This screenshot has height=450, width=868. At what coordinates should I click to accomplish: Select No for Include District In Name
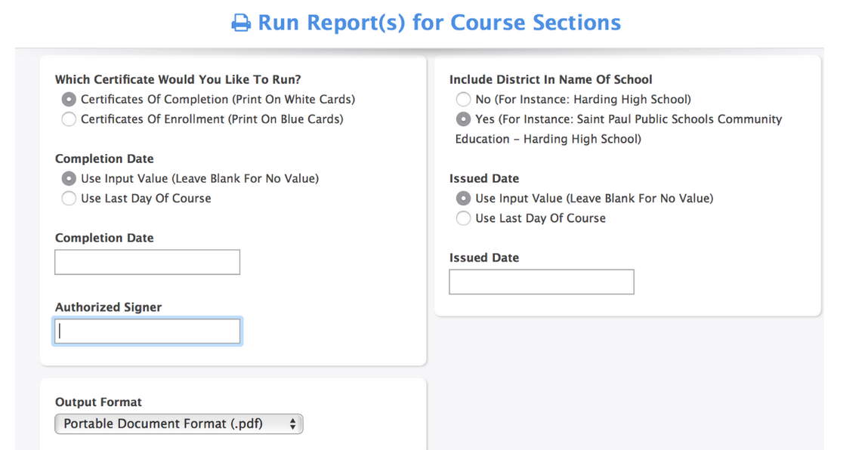pos(463,100)
